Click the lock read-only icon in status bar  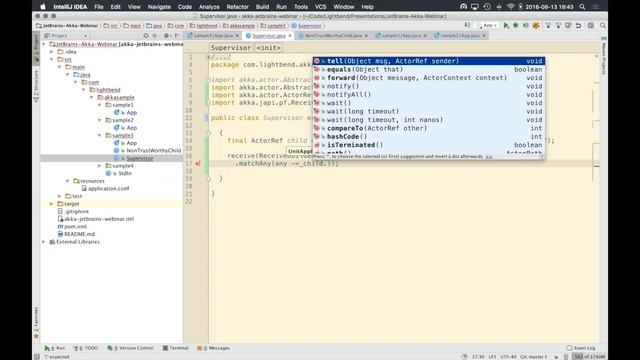coord(556,356)
